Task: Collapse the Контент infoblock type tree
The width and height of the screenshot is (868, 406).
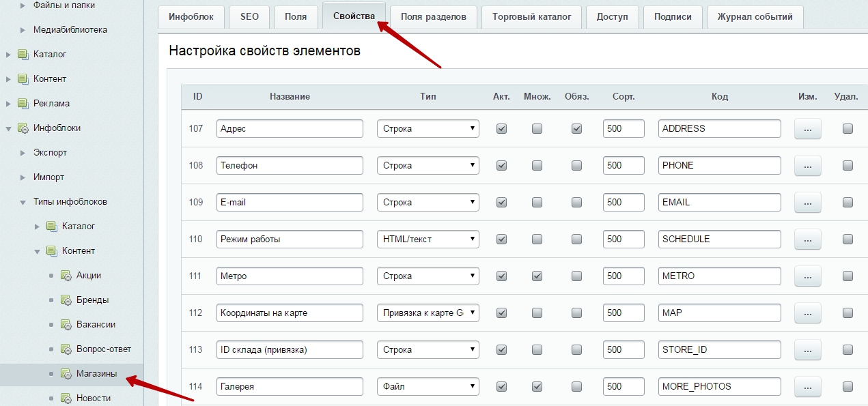Action: tap(38, 251)
